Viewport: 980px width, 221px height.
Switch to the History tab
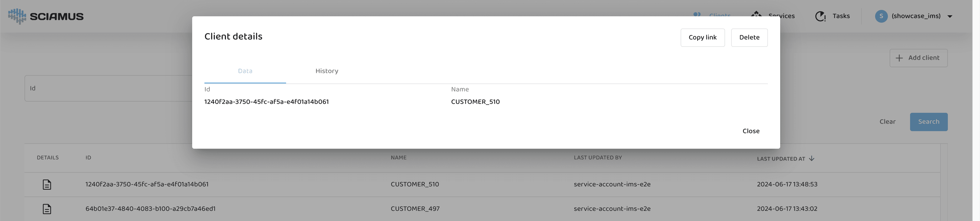(x=326, y=71)
